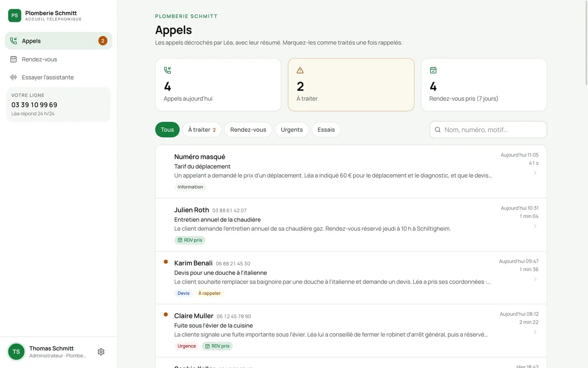Viewport: 588px width, 368px height.
Task: Click the Urgence tag on Claire Muller's call
Action: (187, 346)
